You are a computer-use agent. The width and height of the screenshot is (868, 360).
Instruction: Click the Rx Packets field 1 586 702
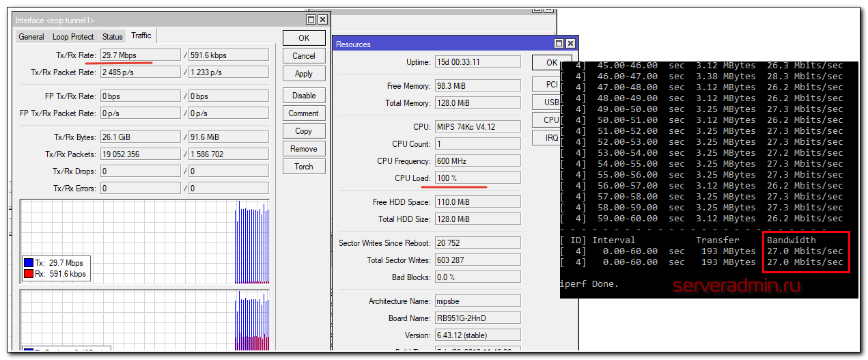click(x=229, y=154)
